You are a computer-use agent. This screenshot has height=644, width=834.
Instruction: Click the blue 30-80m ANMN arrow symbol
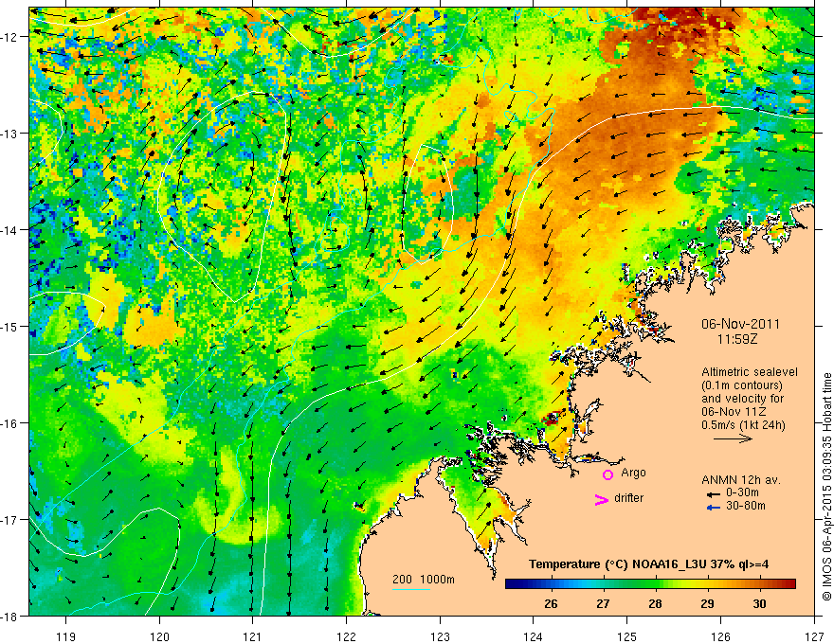713,508
